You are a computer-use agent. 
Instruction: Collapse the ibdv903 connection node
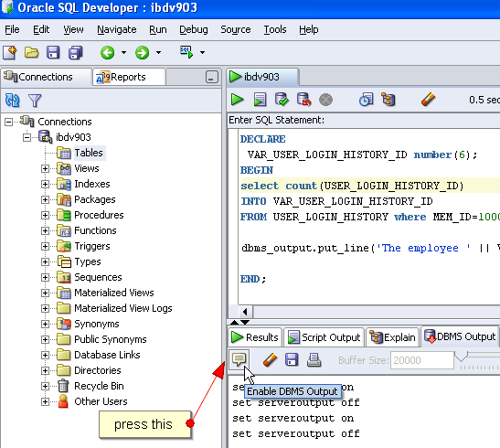tap(27, 137)
